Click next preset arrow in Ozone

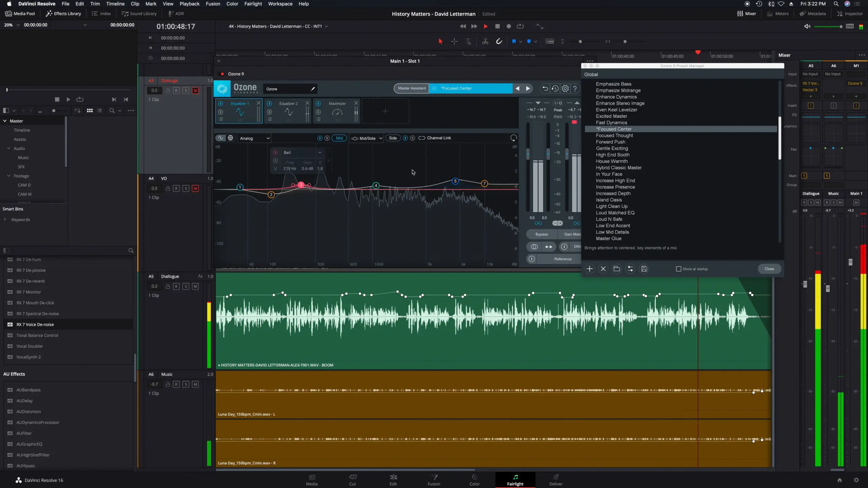528,88
